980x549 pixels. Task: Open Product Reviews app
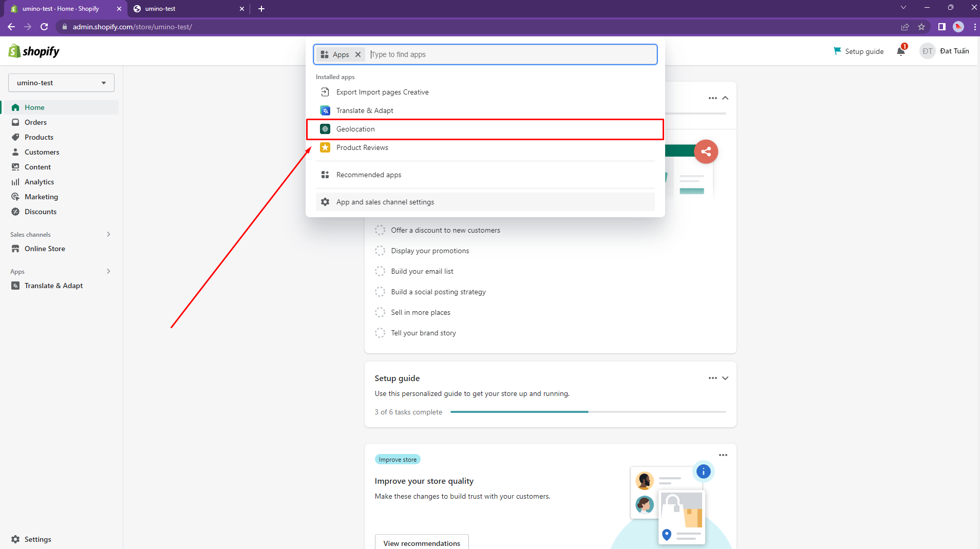coord(485,147)
